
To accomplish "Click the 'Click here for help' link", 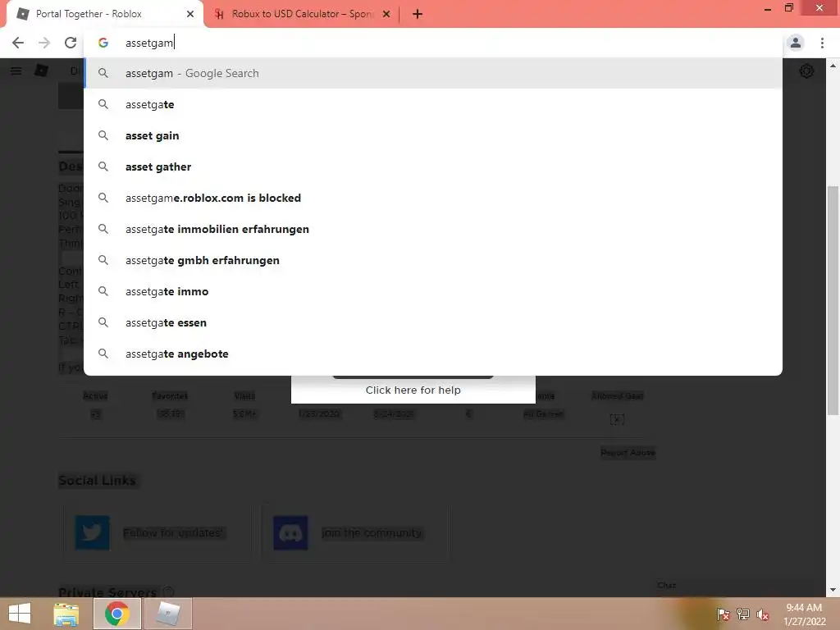I will (x=413, y=390).
